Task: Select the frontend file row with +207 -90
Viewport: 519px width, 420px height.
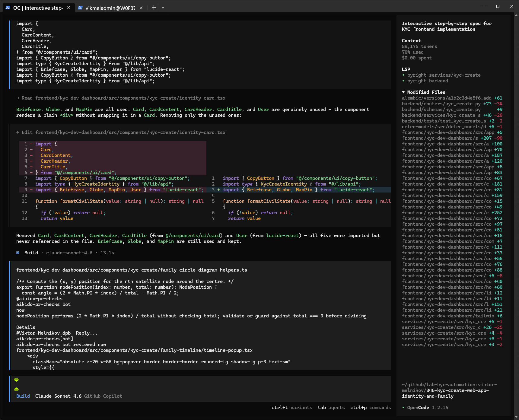Action: [452, 138]
